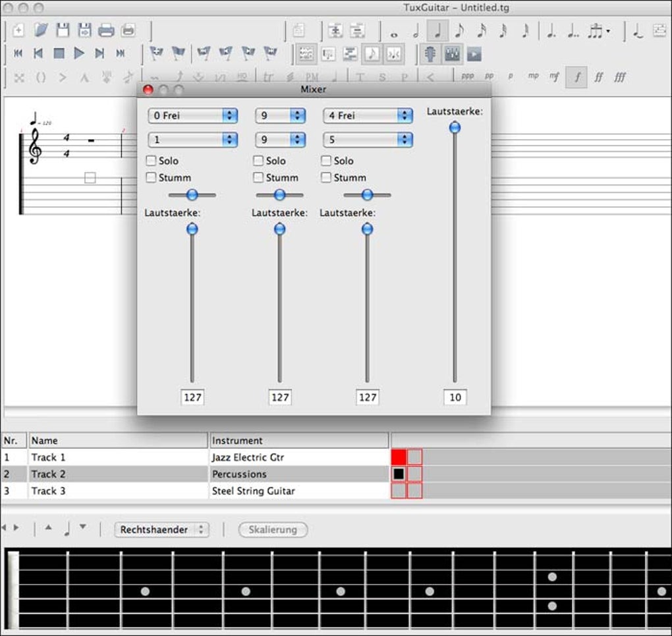Enable Solo checkbox for third mixer channel

pos(326,161)
